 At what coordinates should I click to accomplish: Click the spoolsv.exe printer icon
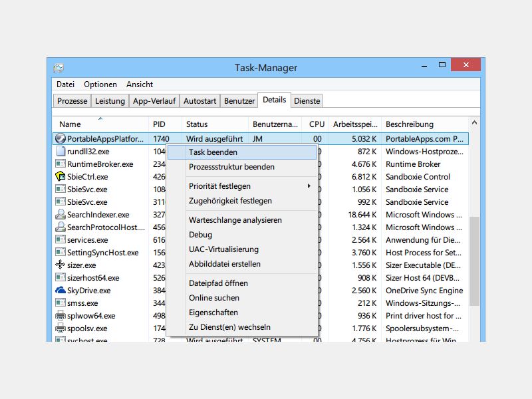click(61, 328)
